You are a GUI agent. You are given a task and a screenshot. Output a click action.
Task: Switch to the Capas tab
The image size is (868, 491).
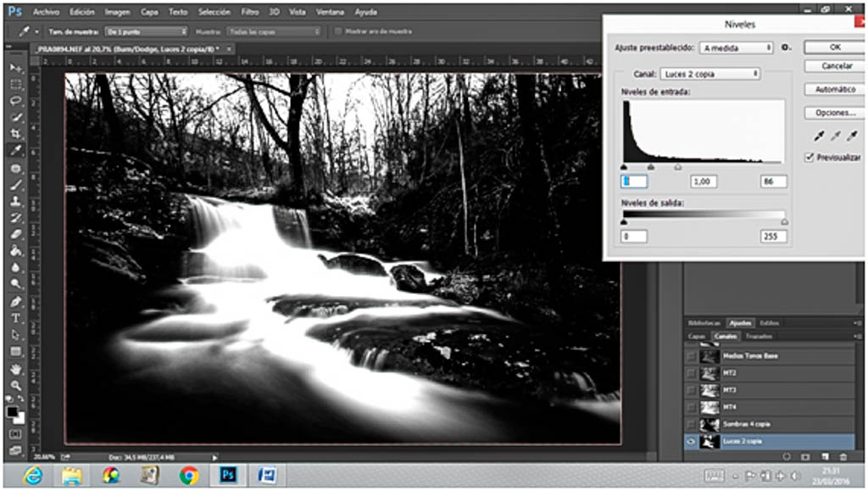pyautogui.click(x=697, y=337)
